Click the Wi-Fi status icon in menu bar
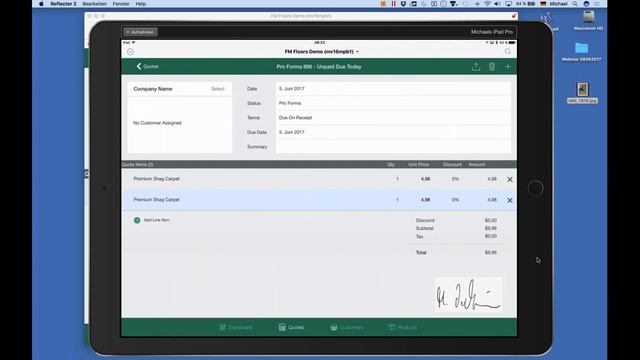Screen dimensions: 640x360 (487, 4)
